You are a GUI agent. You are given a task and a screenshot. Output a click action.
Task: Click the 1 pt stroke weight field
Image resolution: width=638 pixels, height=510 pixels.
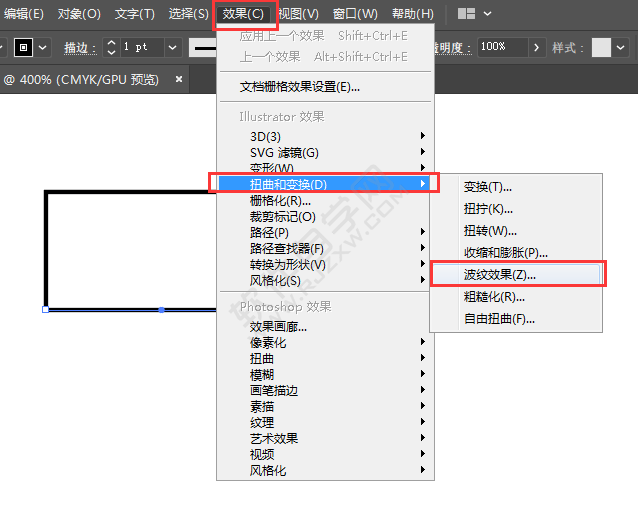pyautogui.click(x=142, y=47)
